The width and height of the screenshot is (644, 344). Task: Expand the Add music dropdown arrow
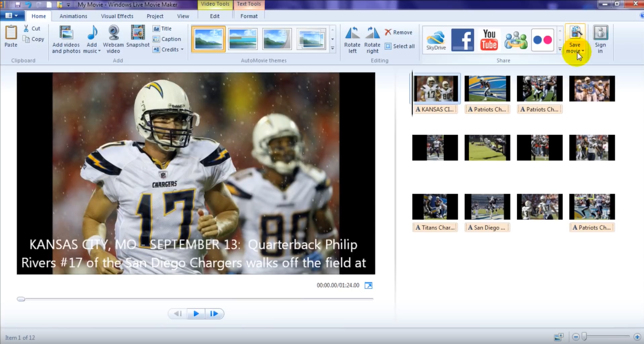coord(99,51)
